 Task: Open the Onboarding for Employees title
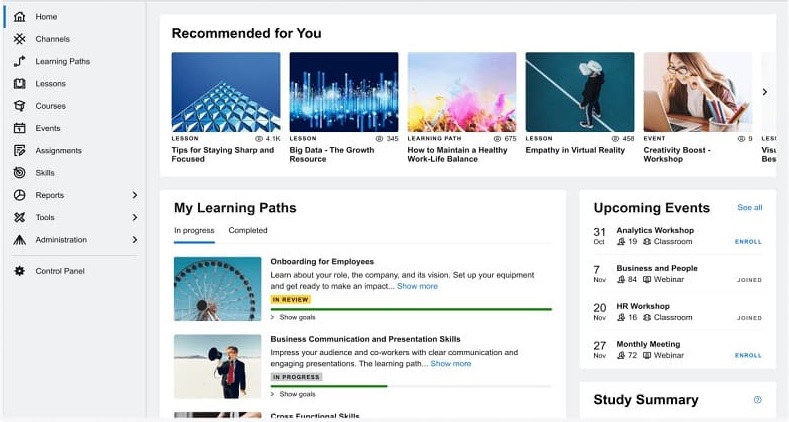pos(322,262)
